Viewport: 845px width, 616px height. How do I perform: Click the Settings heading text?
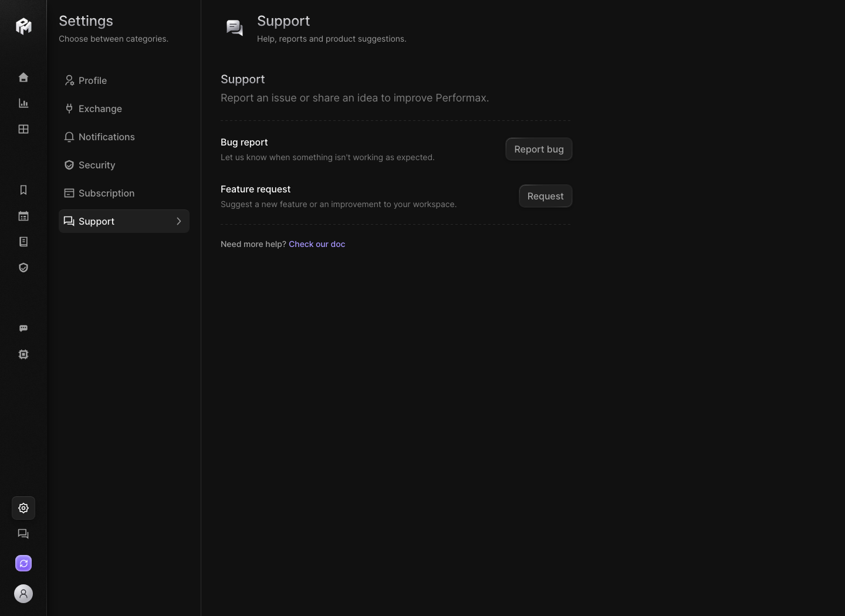point(86,21)
